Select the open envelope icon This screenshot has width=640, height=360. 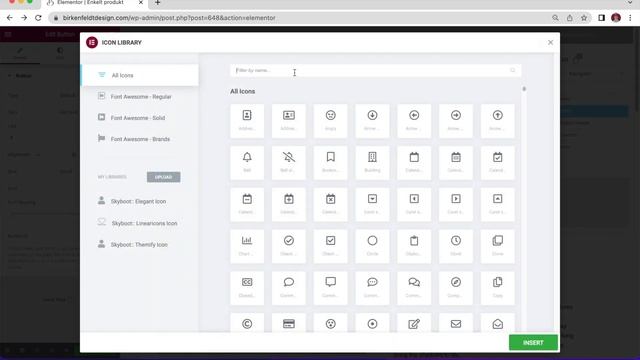point(498,323)
